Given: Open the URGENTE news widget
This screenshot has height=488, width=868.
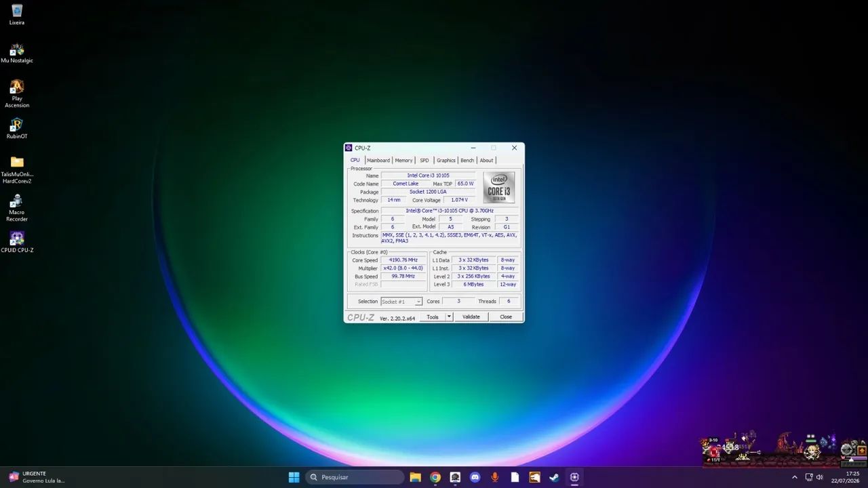Looking at the screenshot, I should click(37, 477).
